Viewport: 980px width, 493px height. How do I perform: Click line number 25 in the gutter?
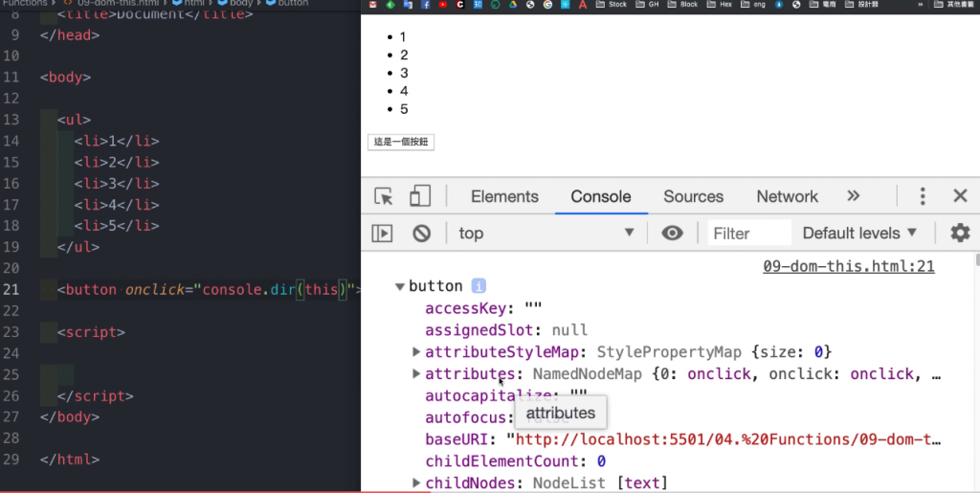coord(11,374)
